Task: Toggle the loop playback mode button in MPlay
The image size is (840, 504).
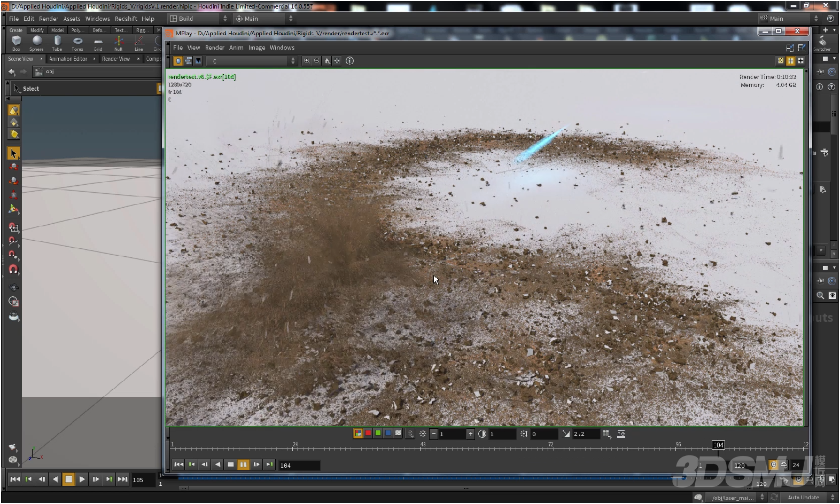Action: [783, 465]
